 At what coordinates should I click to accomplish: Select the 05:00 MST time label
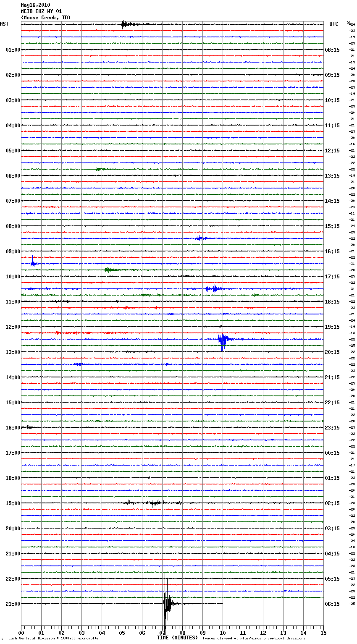coord(13,151)
